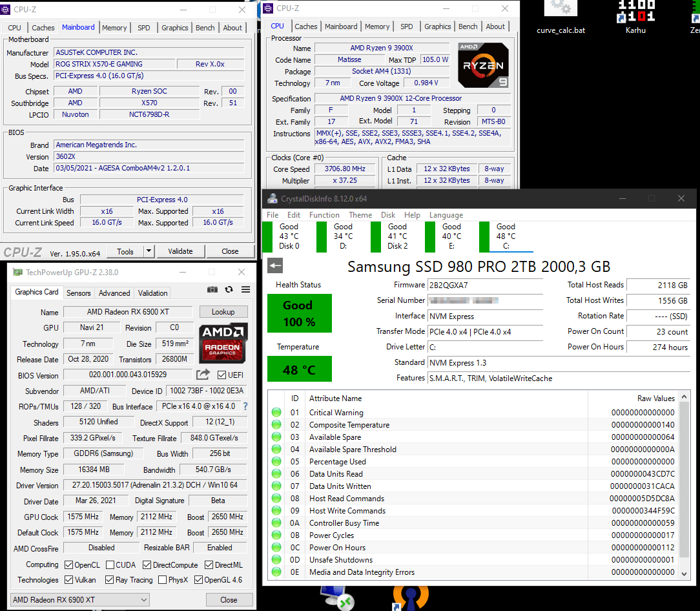700x611 pixels.
Task: Click status dot for Critical Warning
Action: [276, 412]
